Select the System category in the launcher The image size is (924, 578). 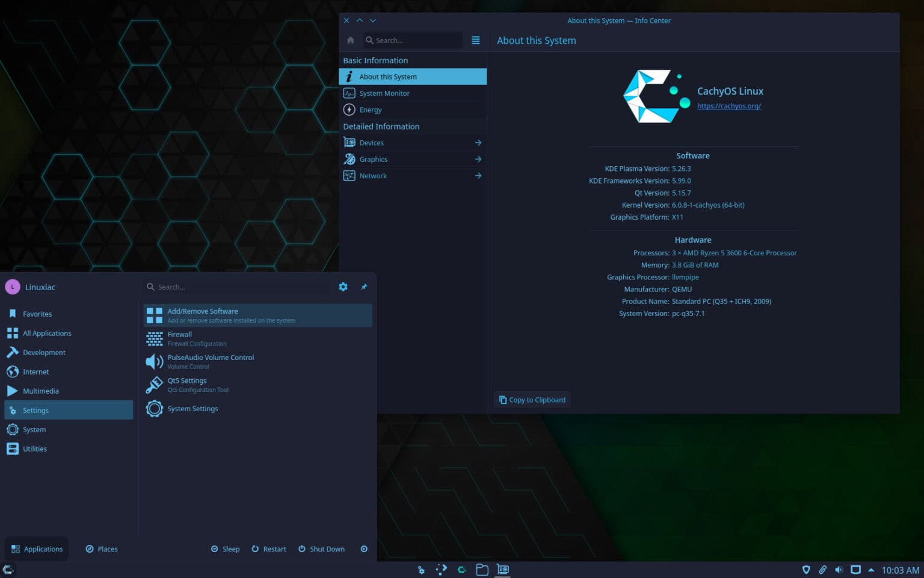[34, 429]
